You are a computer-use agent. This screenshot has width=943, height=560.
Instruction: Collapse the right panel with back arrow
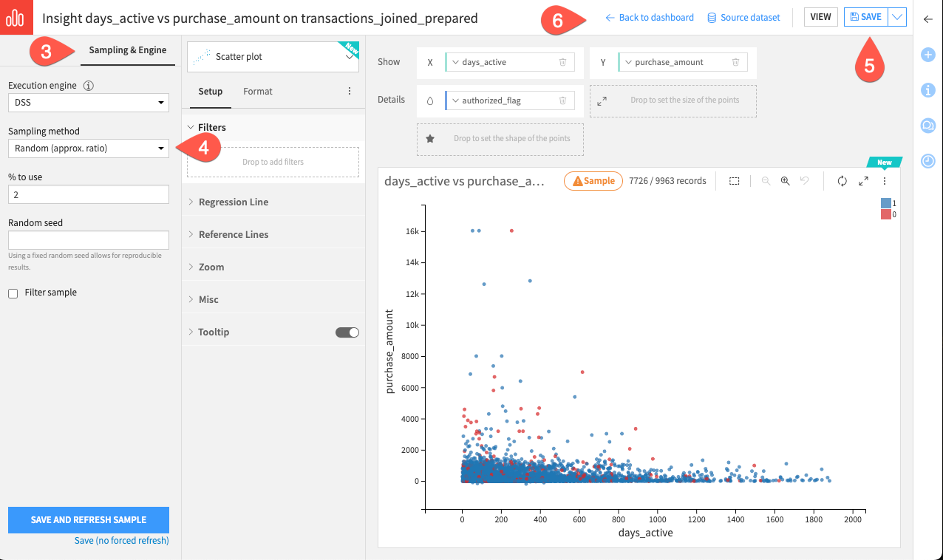tap(928, 19)
